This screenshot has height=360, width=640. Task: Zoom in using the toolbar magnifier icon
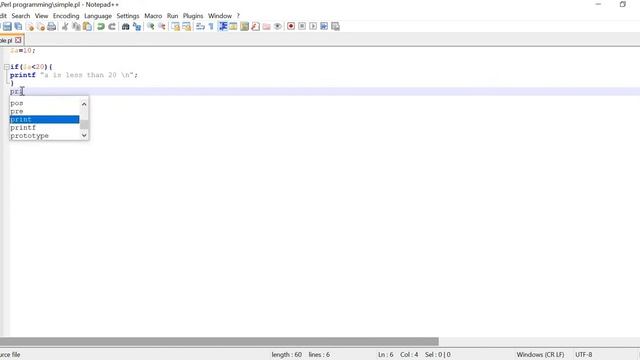pyautogui.click(x=151, y=27)
